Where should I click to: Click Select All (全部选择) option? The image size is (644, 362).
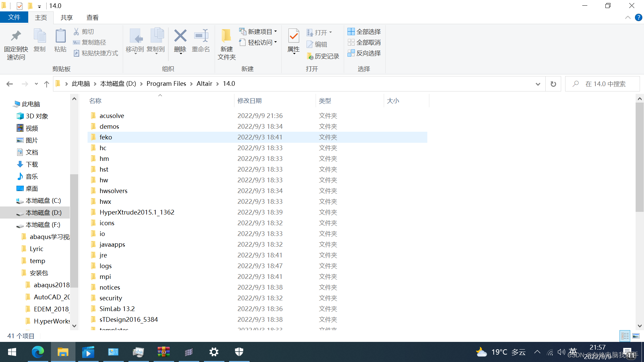click(x=364, y=32)
